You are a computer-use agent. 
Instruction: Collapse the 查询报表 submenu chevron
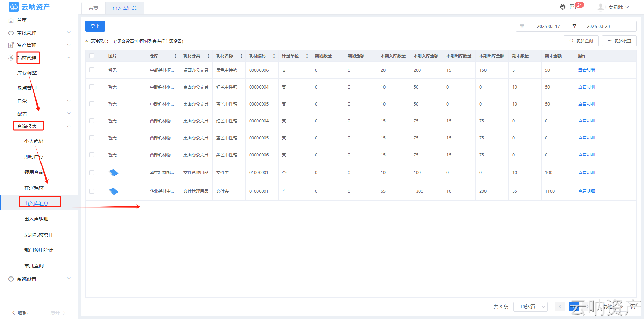(69, 126)
